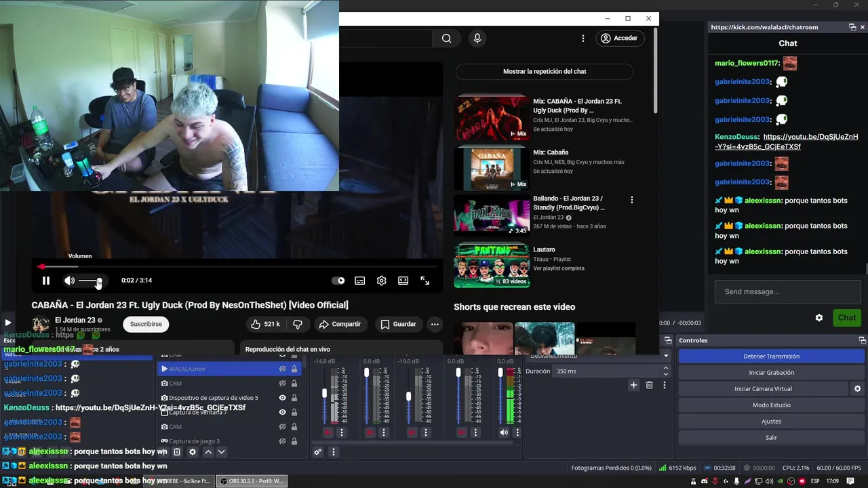Open options menu of -14.8 dB channel
The image size is (868, 488).
(341, 432)
